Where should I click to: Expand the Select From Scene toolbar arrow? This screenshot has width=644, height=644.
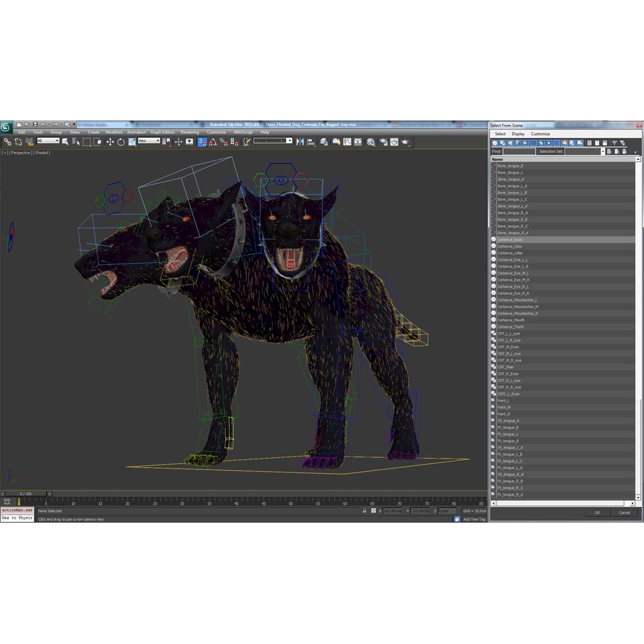coord(636,153)
